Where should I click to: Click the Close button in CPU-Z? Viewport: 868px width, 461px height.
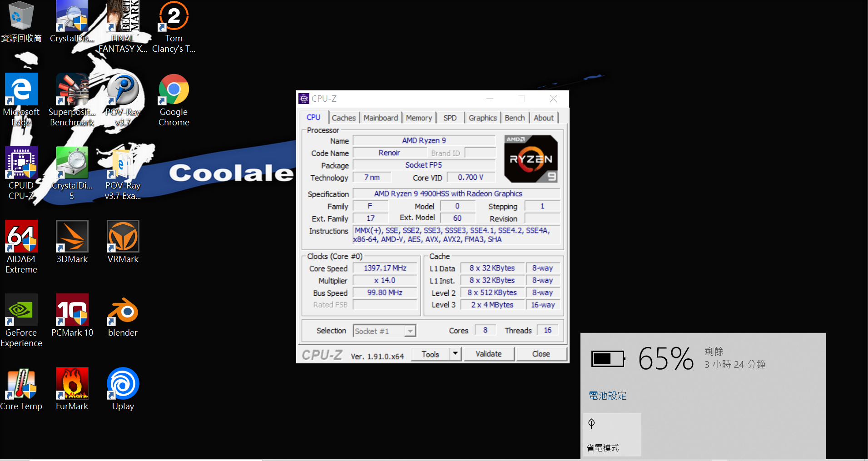[541, 354]
